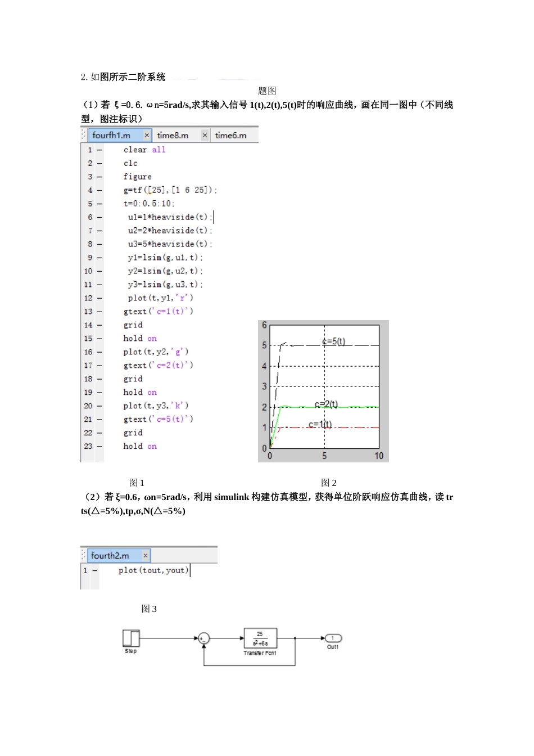Screen dimensions: 534x756
Task: Set breakpoint dash on line 4
Action: 99,190
